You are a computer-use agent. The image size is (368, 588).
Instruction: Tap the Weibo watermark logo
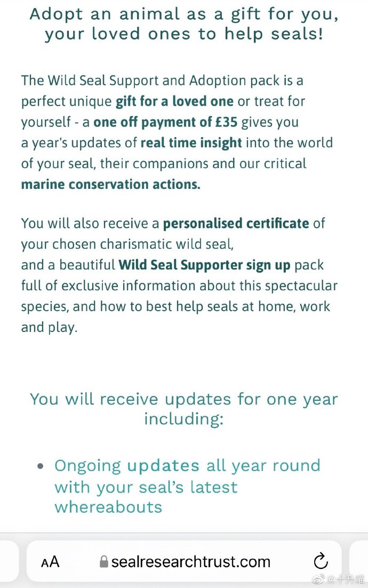click(318, 579)
